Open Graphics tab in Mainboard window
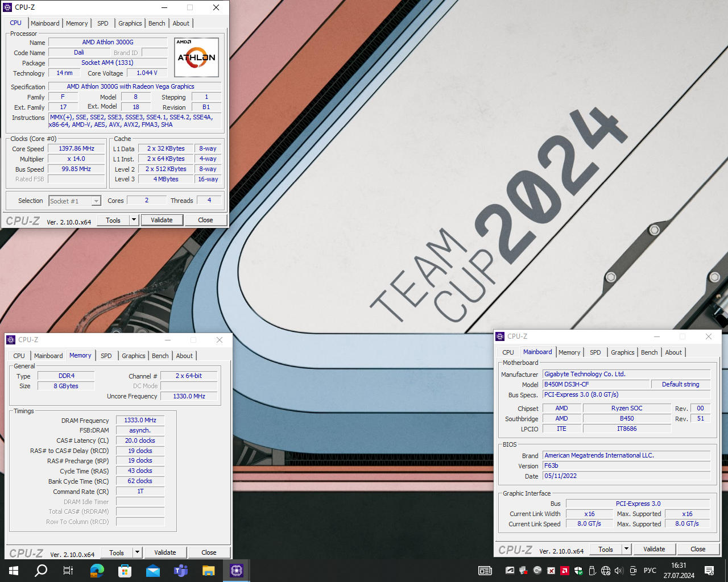This screenshot has height=582, width=728. (x=623, y=352)
